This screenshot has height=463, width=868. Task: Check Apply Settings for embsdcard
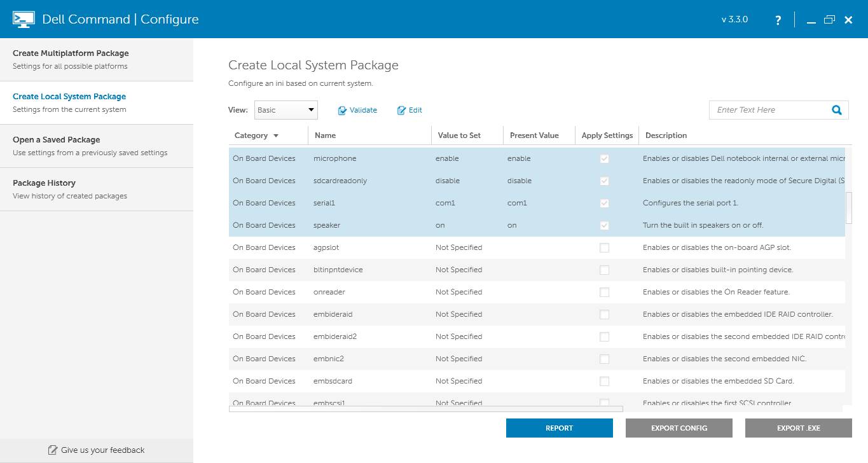[604, 382]
